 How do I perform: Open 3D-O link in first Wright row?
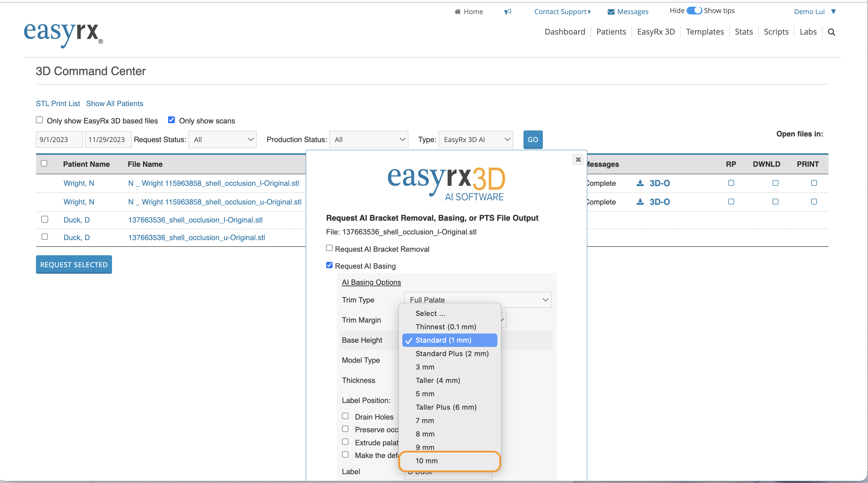click(660, 183)
